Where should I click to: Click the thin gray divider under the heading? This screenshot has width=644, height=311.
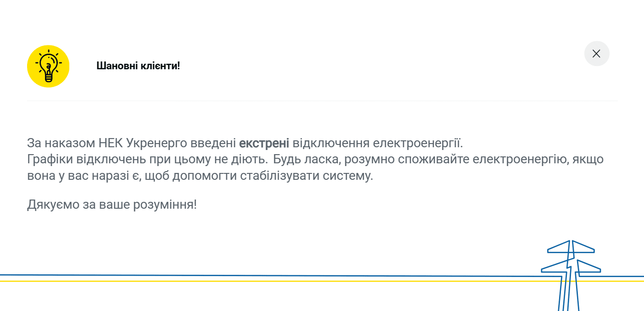tap(321, 100)
